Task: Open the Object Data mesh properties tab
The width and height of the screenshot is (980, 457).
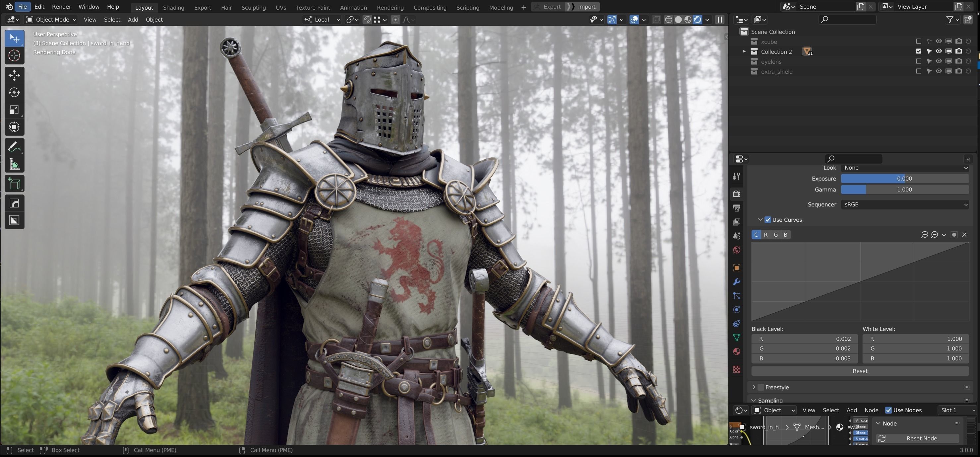Action: coord(737,338)
